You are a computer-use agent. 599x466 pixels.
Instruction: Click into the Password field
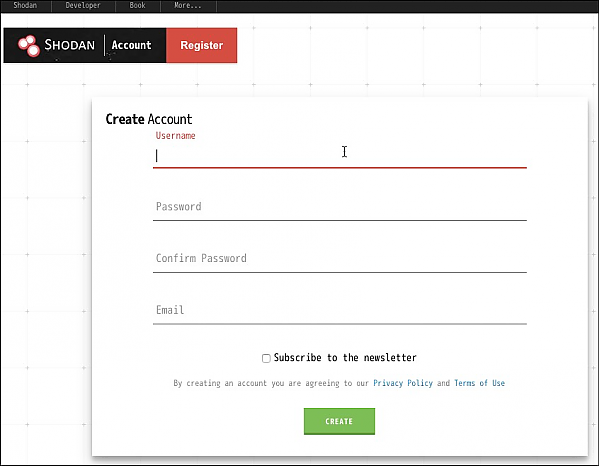click(x=340, y=208)
